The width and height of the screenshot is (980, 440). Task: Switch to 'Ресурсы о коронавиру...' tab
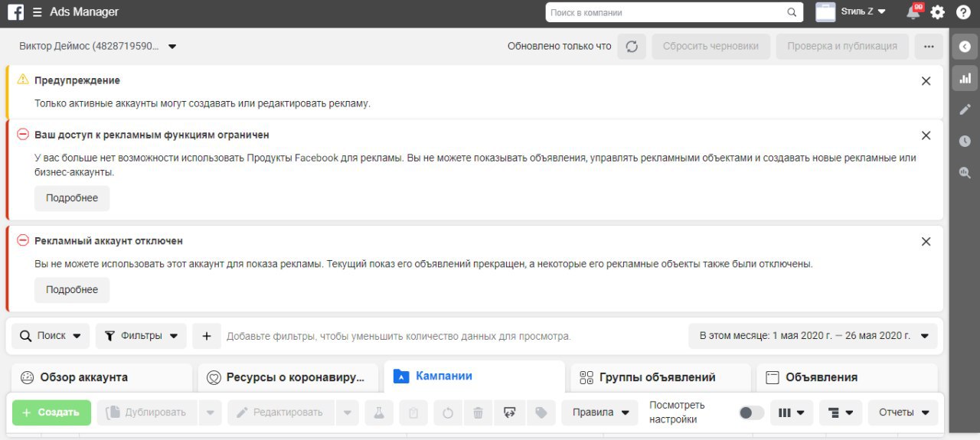click(288, 377)
